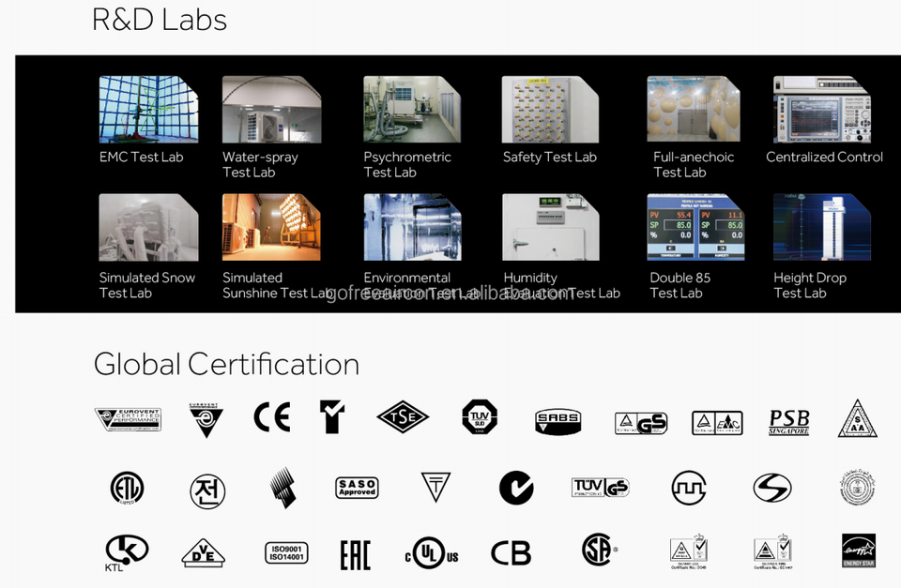Open the Height Drop Test Lab thumbnail
This screenshot has width=901, height=588.
tap(822, 227)
